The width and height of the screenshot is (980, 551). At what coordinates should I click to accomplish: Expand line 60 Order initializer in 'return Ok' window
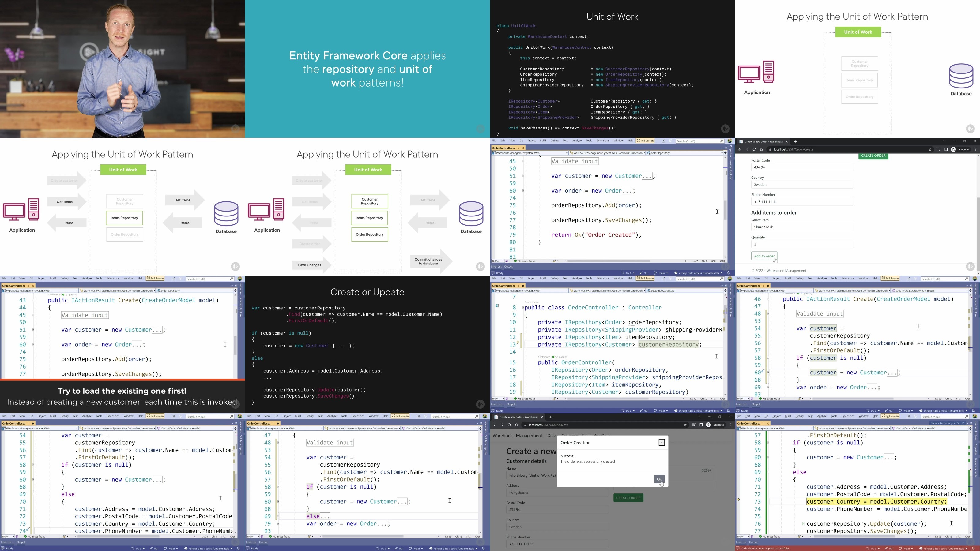523,190
